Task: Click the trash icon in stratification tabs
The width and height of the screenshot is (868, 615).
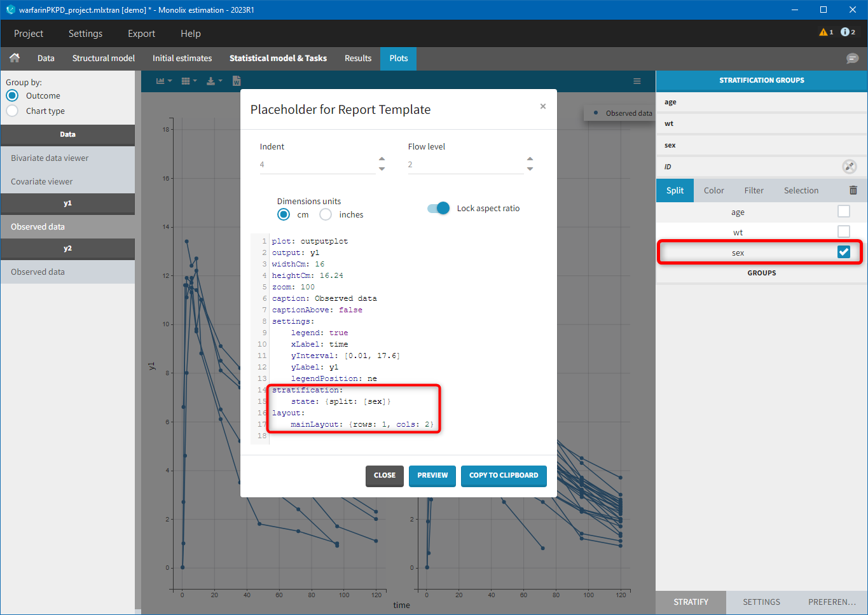Action: point(853,190)
